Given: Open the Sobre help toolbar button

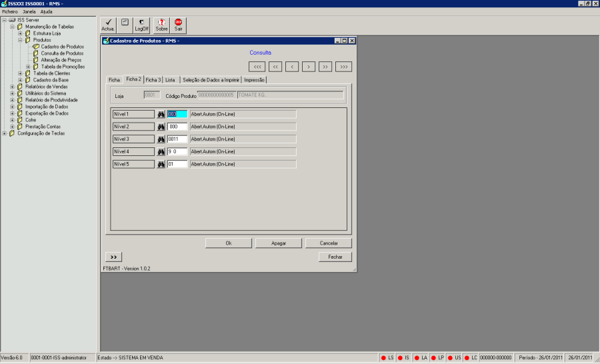Looking at the screenshot, I should 161,25.
